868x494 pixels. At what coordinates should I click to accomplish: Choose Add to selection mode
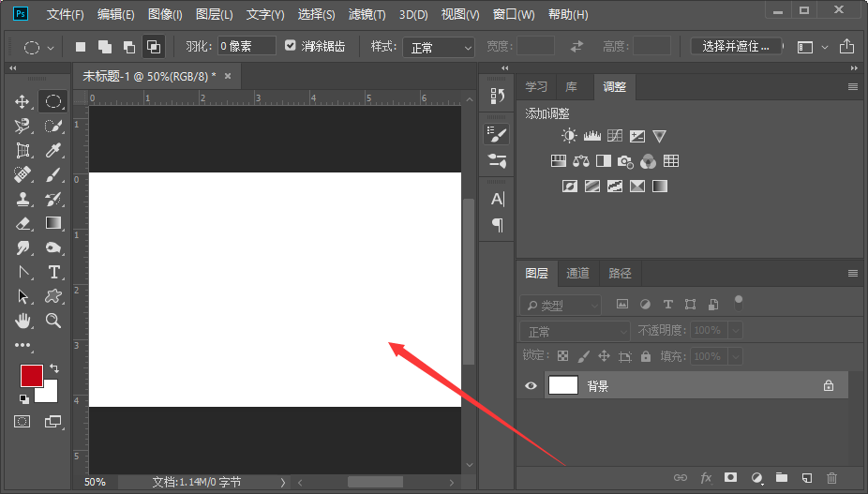pos(105,47)
